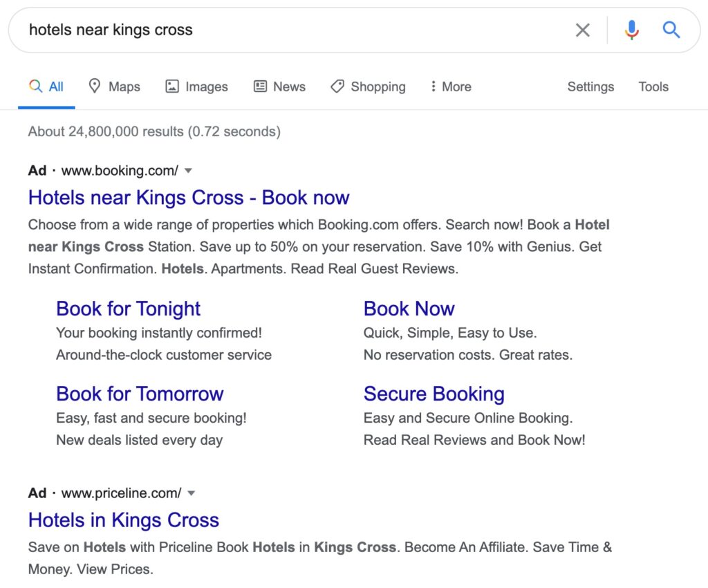Open the Maps tab

(115, 86)
